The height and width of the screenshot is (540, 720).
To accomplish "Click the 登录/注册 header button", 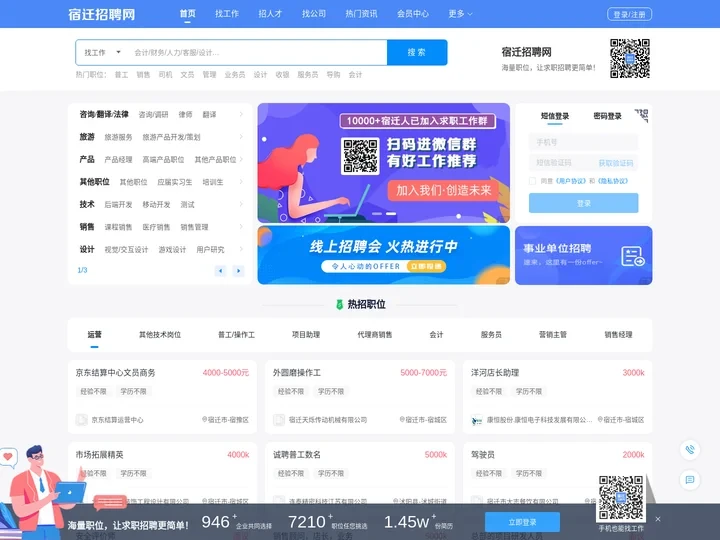I will 629,14.
